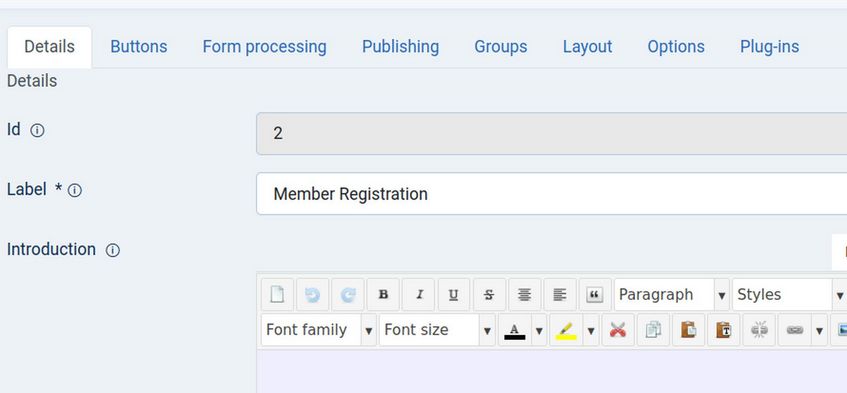Image resolution: width=847 pixels, height=393 pixels.
Task: Toggle underline text formatting
Action: [454, 295]
